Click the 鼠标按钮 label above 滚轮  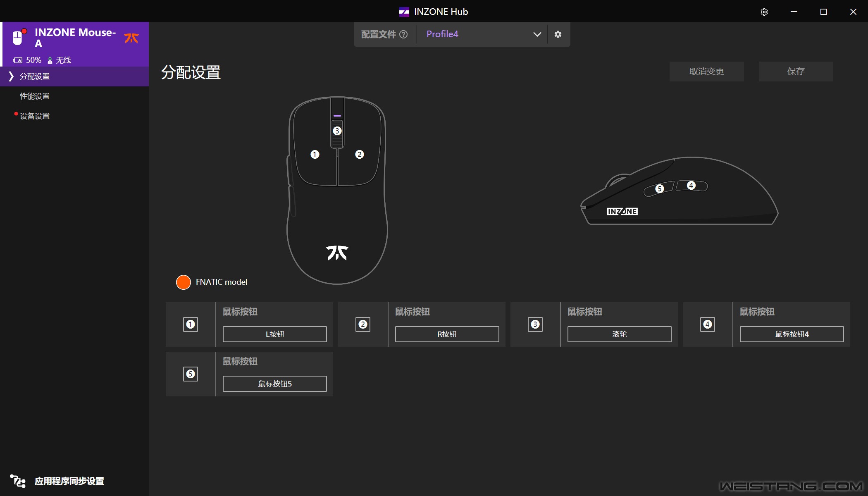tap(585, 312)
